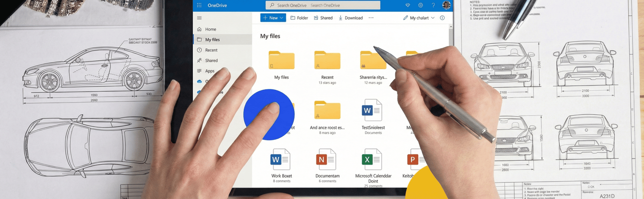Click the OneDrive title link
Viewport: 644px width, 199px height.
[217, 5]
